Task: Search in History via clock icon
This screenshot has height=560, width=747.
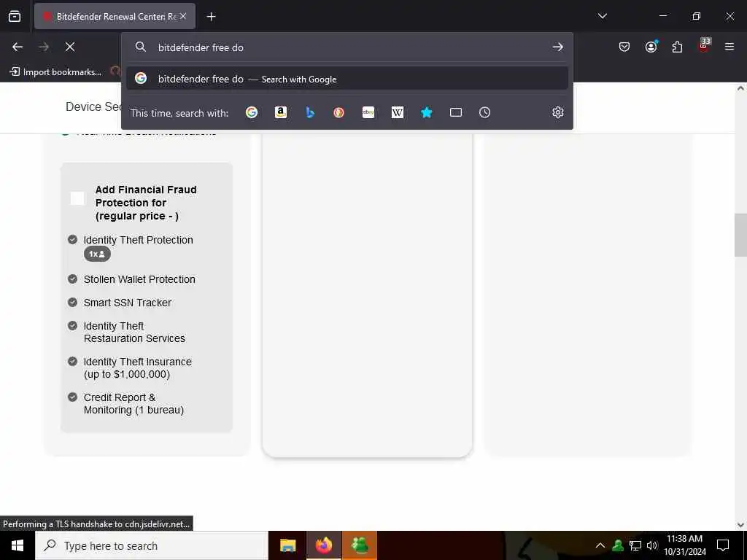Action: [x=484, y=112]
